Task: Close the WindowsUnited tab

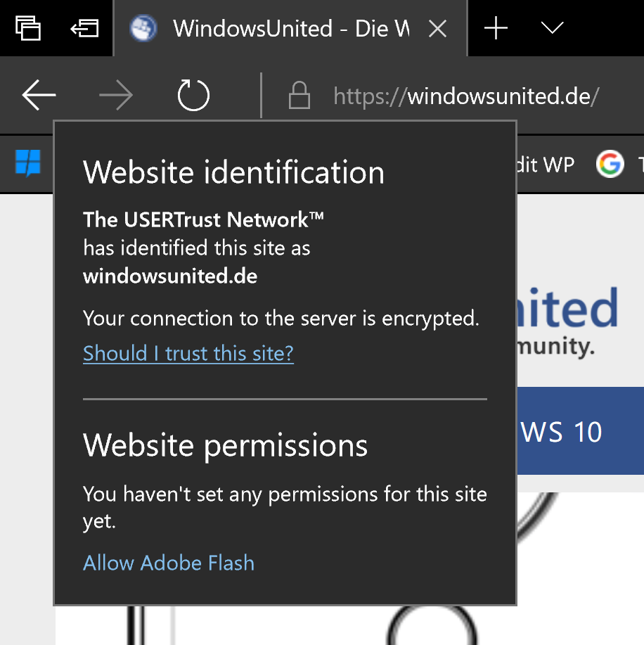Action: 437,29
